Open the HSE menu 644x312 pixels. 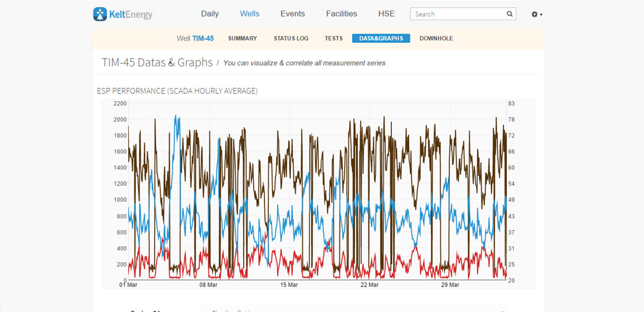[x=387, y=14]
